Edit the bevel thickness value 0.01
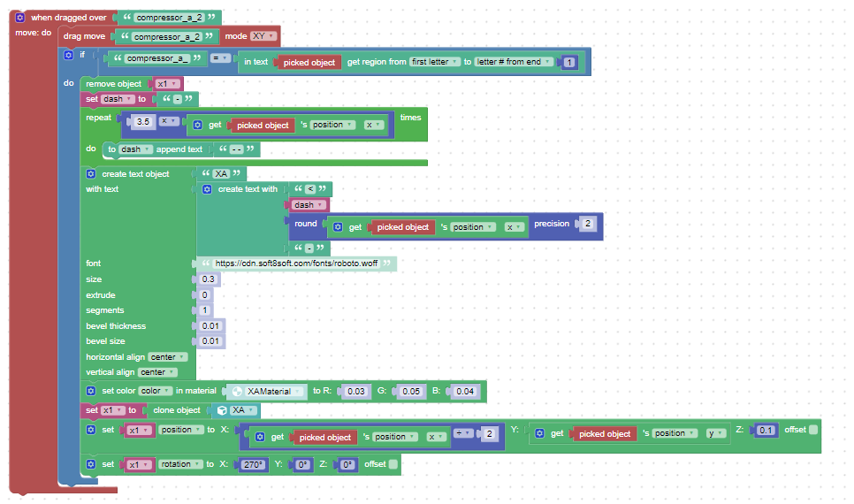 pos(210,325)
